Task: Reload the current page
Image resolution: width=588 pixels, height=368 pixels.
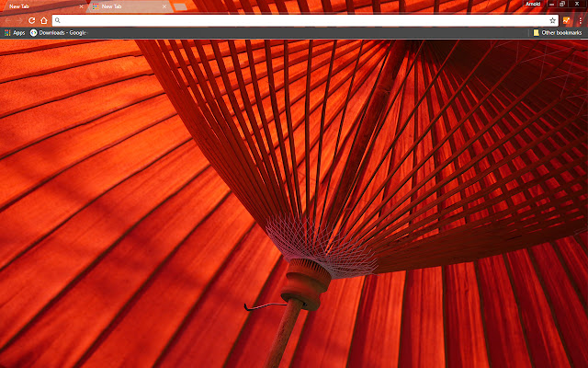Action: click(x=32, y=20)
